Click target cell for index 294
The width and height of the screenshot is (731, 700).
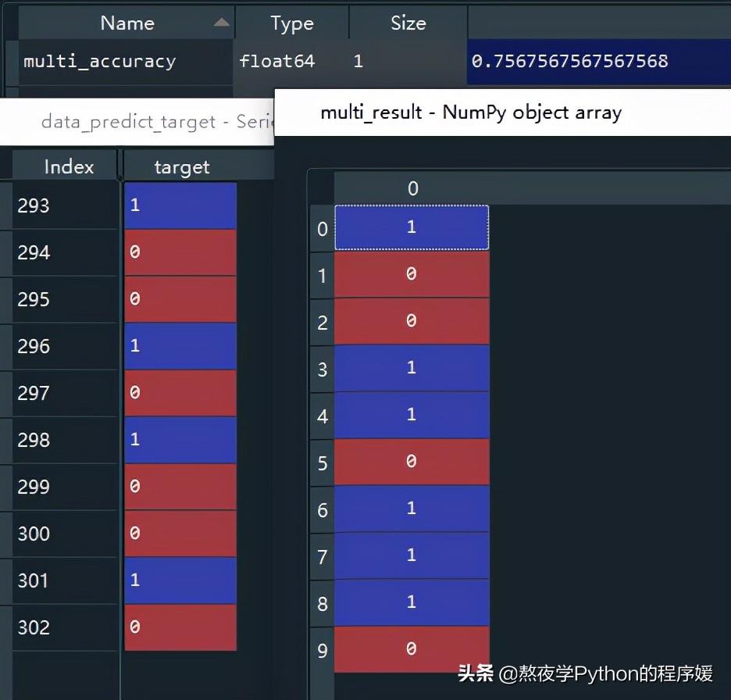(x=180, y=252)
